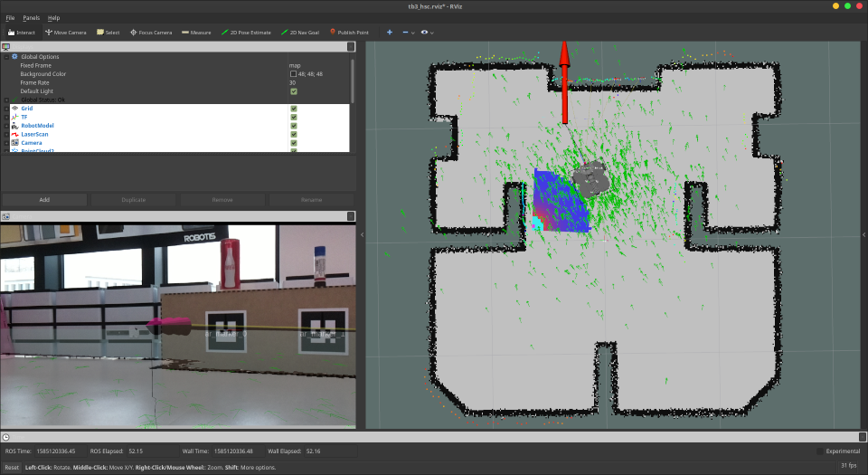Close the Camera image panel

coord(351,216)
